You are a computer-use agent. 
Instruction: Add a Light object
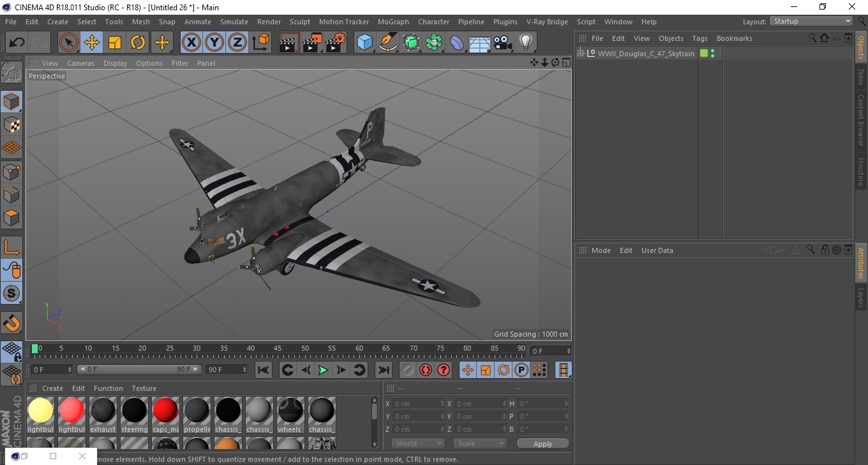(526, 43)
